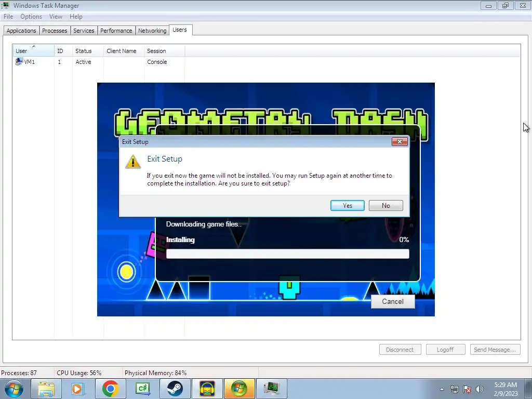Open Steam from the taskbar
Viewport: 532px width, 399px height.
175,389
